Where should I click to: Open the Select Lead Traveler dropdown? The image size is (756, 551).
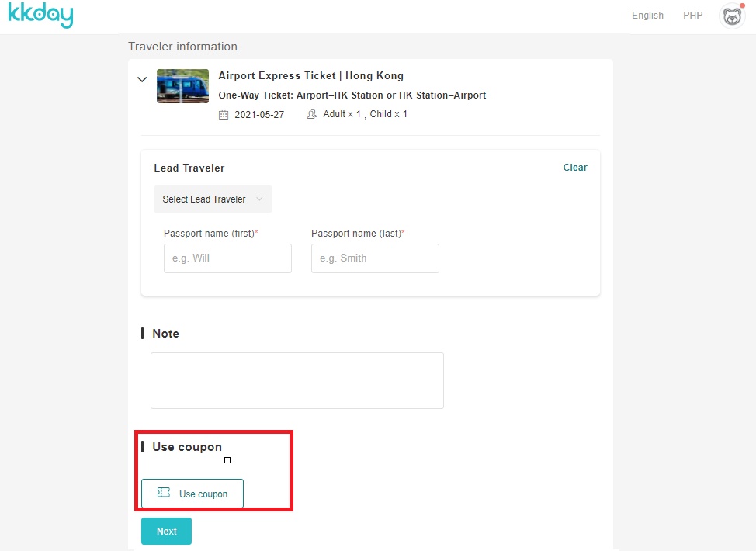click(213, 199)
